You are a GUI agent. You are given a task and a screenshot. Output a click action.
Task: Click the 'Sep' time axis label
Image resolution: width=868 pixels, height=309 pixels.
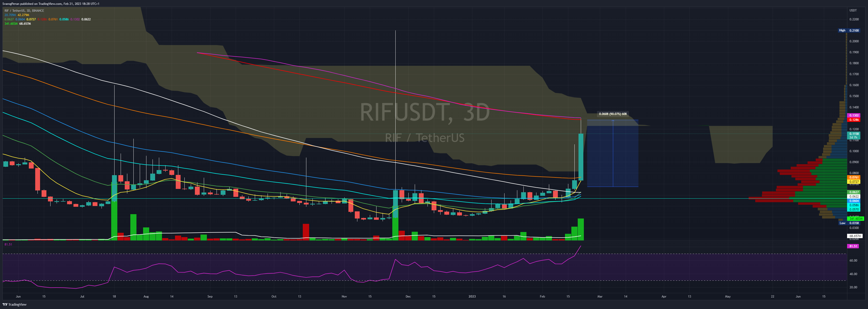(x=210, y=297)
